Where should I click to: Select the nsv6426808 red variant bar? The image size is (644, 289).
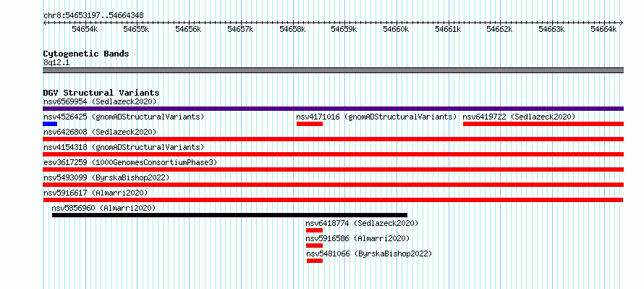pos(333,139)
